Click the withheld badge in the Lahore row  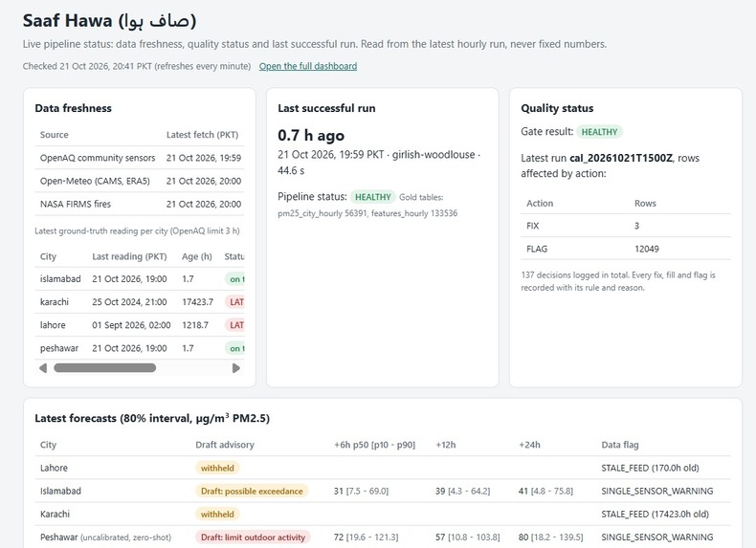click(x=217, y=468)
